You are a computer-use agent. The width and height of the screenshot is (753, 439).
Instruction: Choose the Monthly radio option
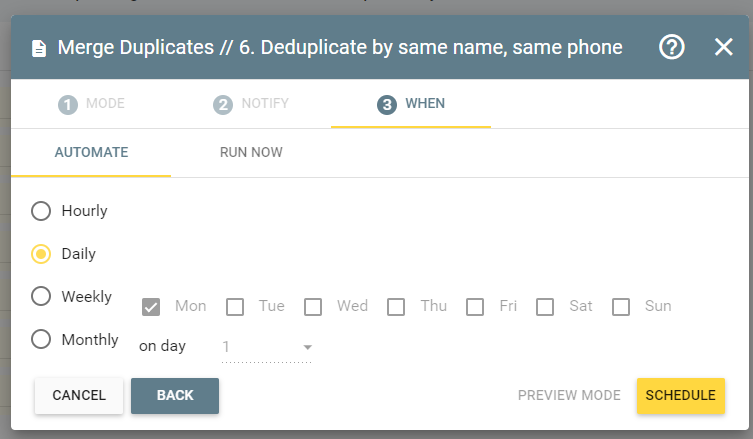[x=41, y=339]
